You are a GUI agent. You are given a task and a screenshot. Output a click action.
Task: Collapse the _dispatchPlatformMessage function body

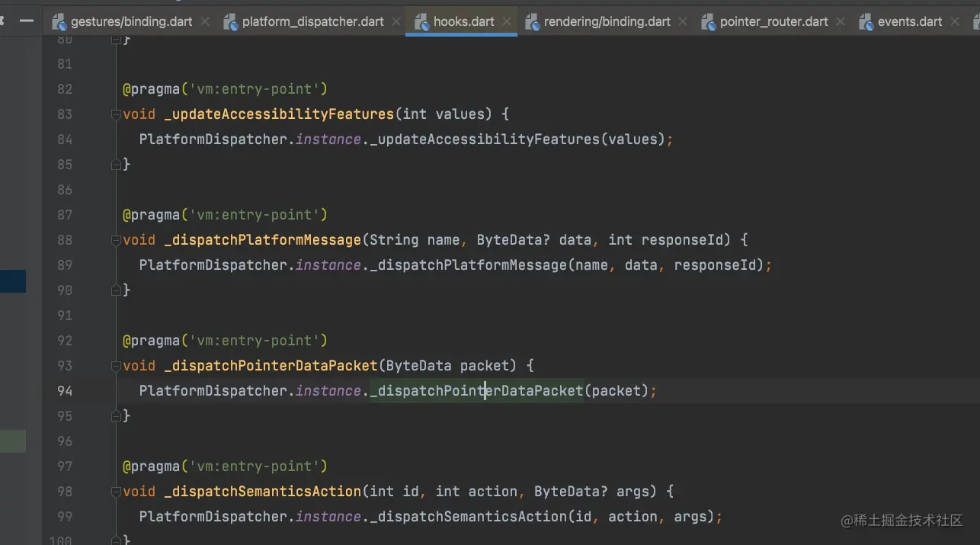point(115,239)
